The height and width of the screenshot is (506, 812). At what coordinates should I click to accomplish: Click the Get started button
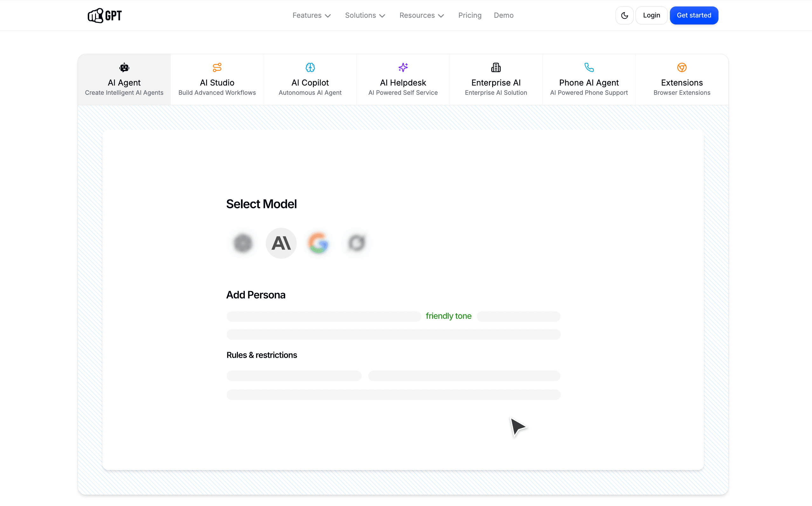[x=693, y=15]
